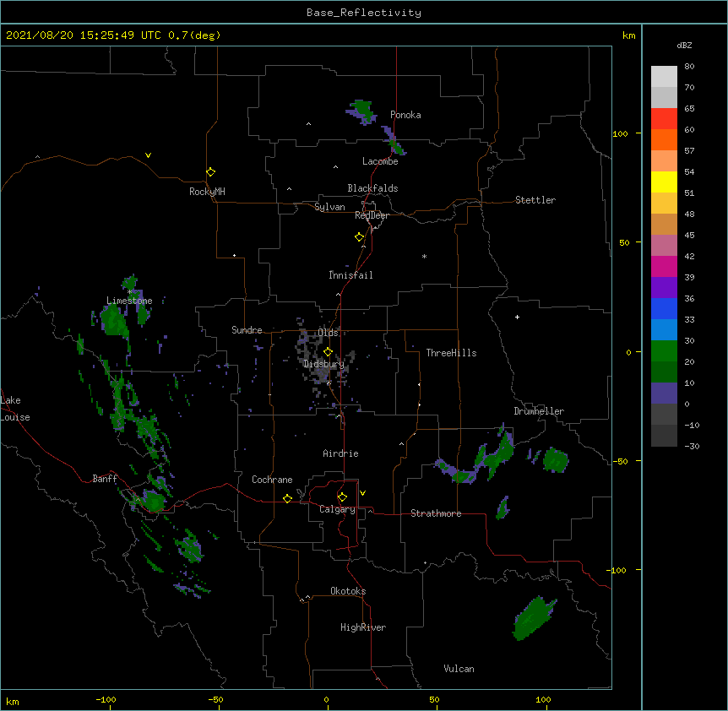Click the Lake Louise label
The image size is (728, 711).
click(15, 409)
